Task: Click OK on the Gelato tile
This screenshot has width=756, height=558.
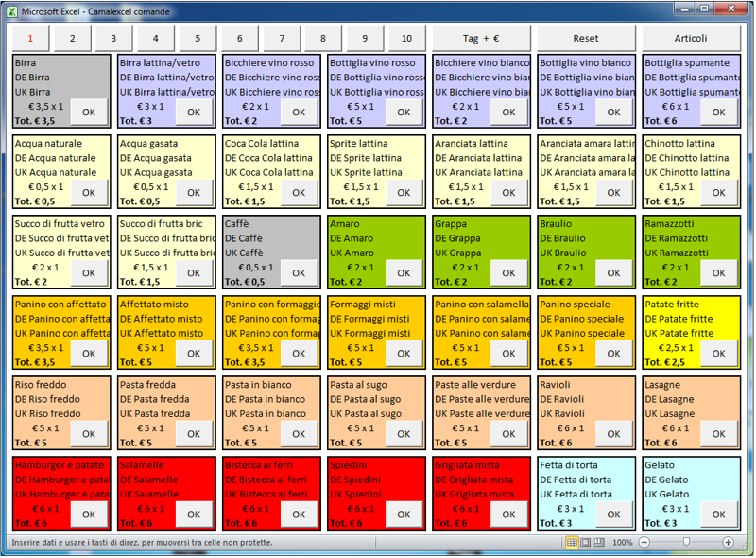Action: [718, 514]
